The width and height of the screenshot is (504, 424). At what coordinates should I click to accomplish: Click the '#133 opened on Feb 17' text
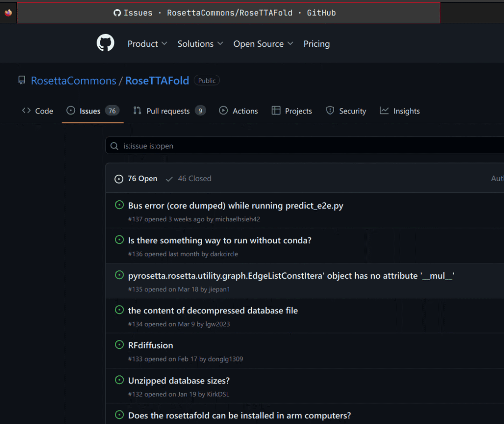tap(163, 359)
